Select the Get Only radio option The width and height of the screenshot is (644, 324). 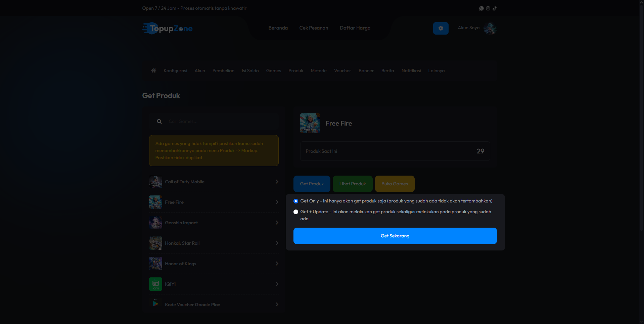pyautogui.click(x=296, y=201)
